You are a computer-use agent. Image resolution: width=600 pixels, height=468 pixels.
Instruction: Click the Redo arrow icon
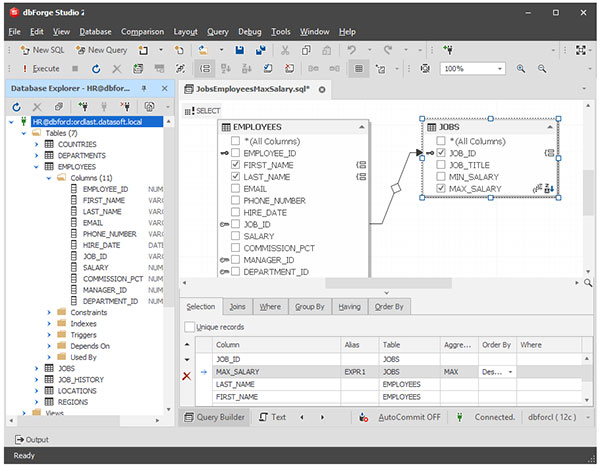pyautogui.click(x=388, y=50)
